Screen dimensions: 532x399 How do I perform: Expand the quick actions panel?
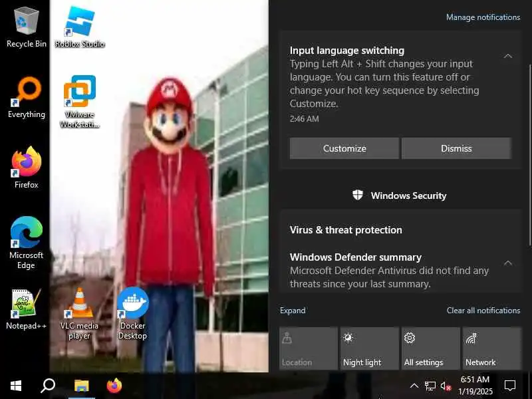[x=293, y=311]
